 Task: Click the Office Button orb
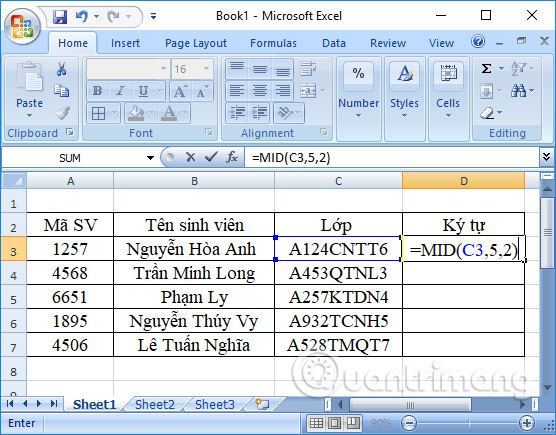pos(22,27)
